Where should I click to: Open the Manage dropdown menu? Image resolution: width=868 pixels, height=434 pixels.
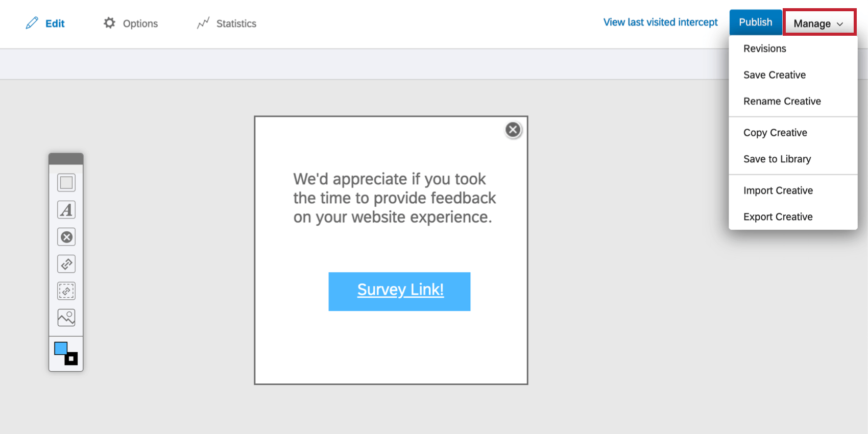click(819, 23)
